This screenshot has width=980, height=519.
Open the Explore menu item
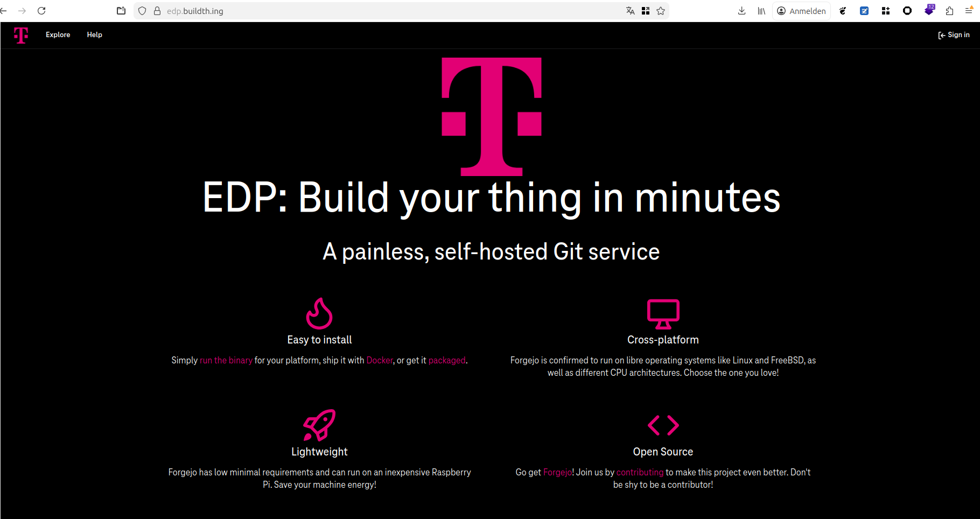point(58,35)
